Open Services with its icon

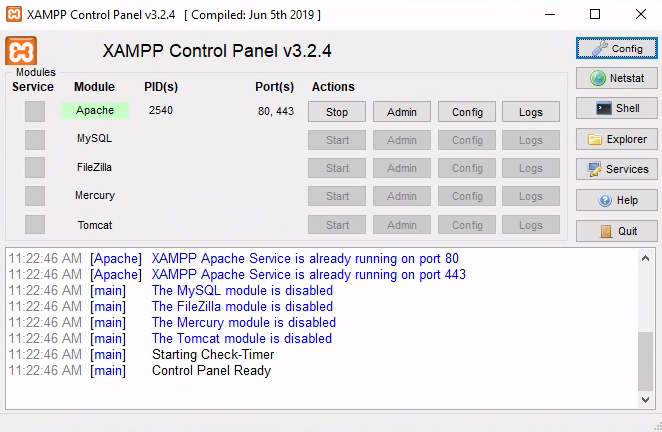[616, 169]
